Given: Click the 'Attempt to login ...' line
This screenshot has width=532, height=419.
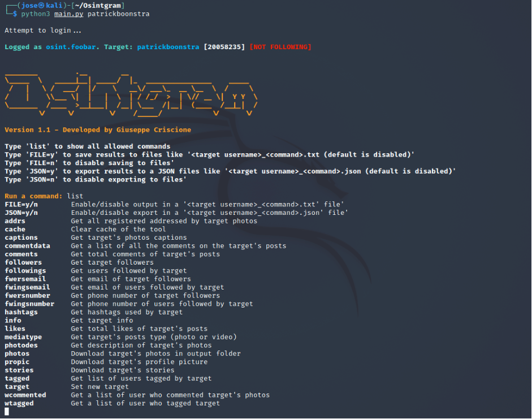Looking at the screenshot, I should (43, 31).
